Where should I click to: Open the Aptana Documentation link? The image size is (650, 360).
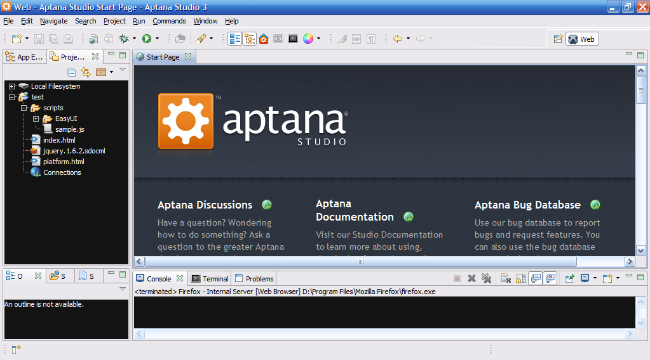point(354,210)
